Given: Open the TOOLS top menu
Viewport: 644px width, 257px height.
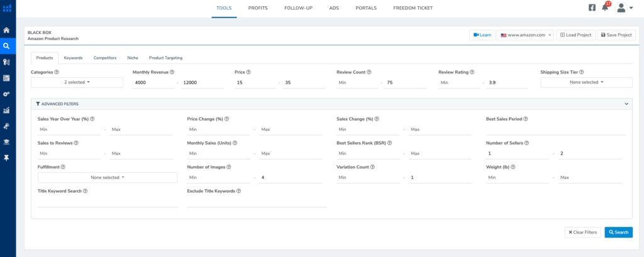Looking at the screenshot, I should (x=224, y=8).
